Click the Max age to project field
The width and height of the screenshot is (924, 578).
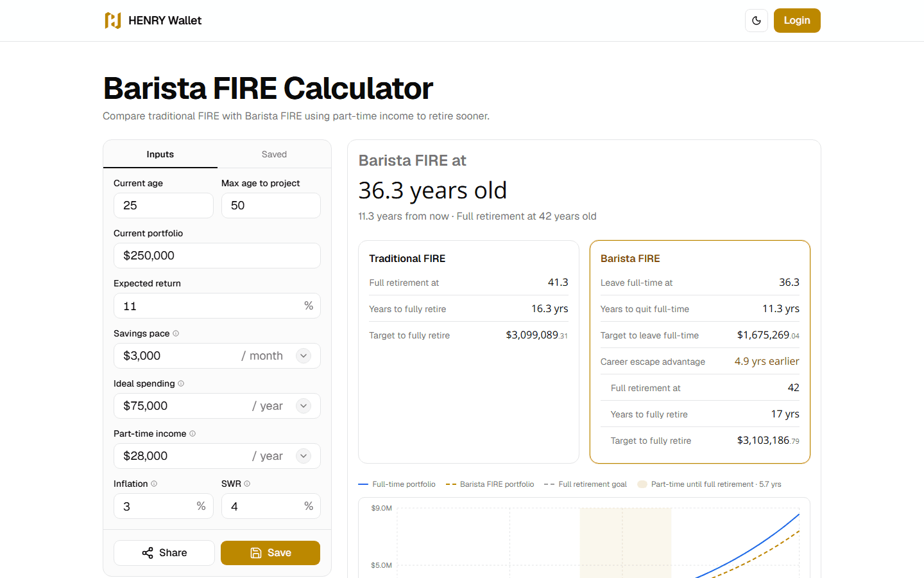point(271,206)
